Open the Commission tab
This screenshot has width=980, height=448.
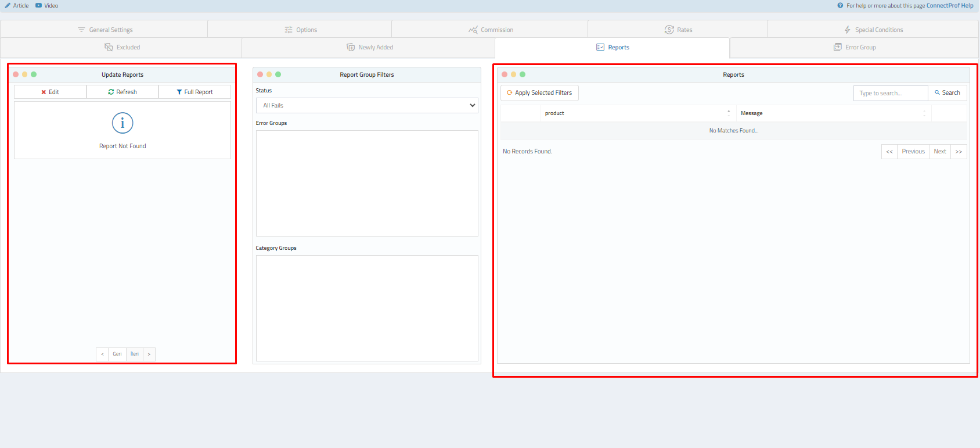491,30
